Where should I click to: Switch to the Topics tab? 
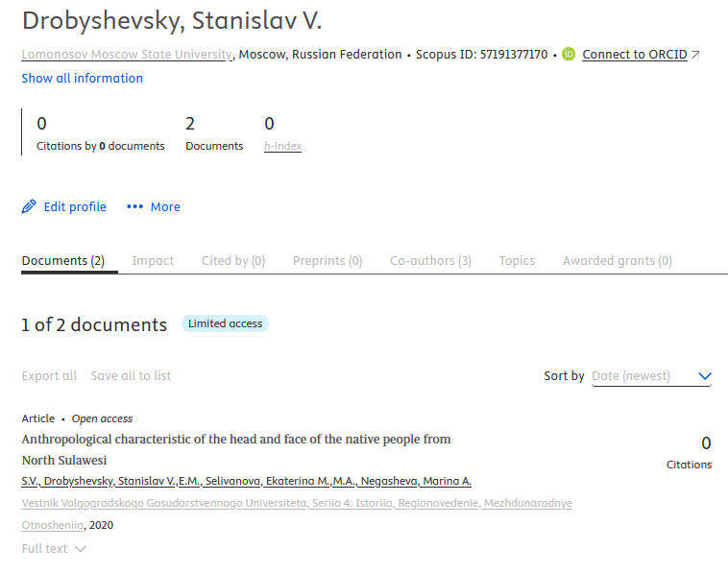point(517,261)
